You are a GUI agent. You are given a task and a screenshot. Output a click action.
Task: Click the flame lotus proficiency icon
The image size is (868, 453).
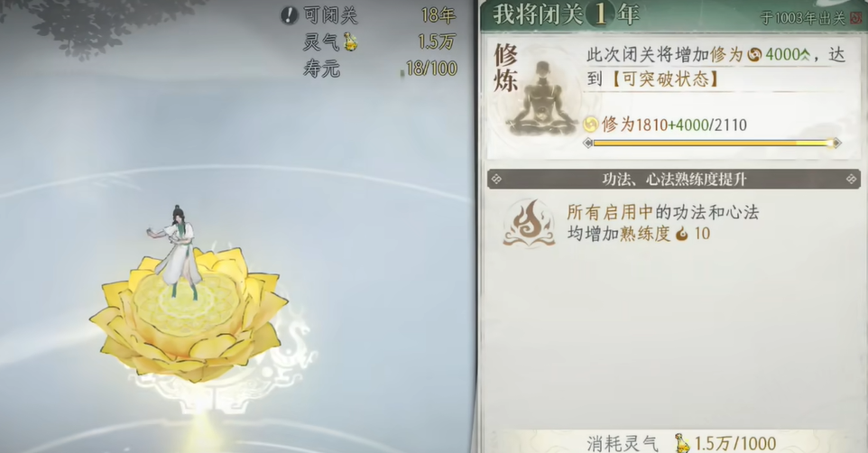point(529,223)
